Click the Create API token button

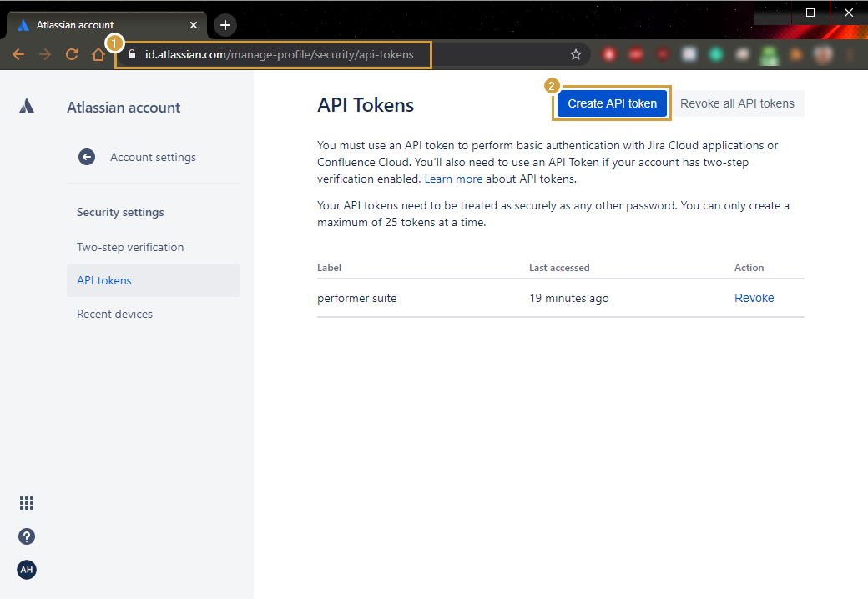point(612,103)
